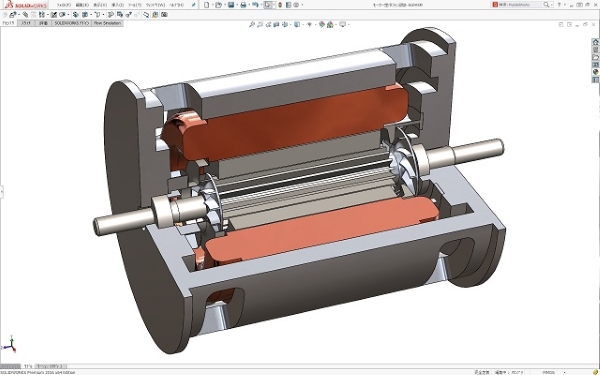
Task: Click the Print icon
Action: (x=243, y=5)
